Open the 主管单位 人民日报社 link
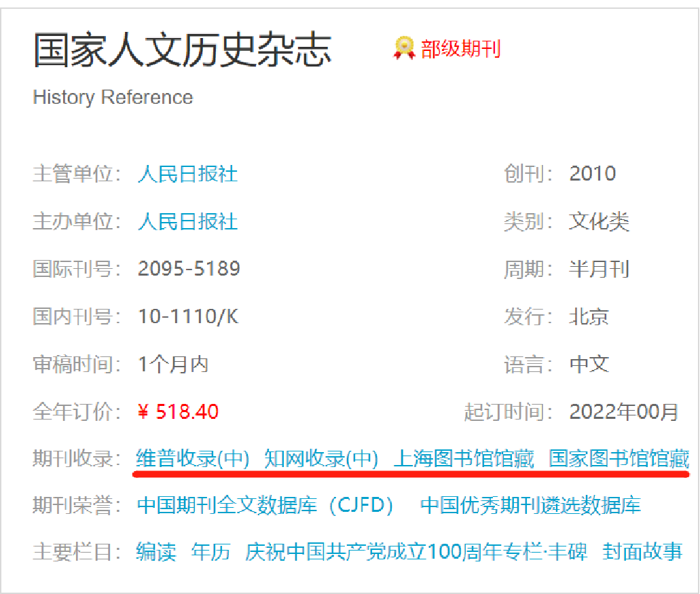Image resolution: width=700 pixels, height=594 pixels. point(187,174)
